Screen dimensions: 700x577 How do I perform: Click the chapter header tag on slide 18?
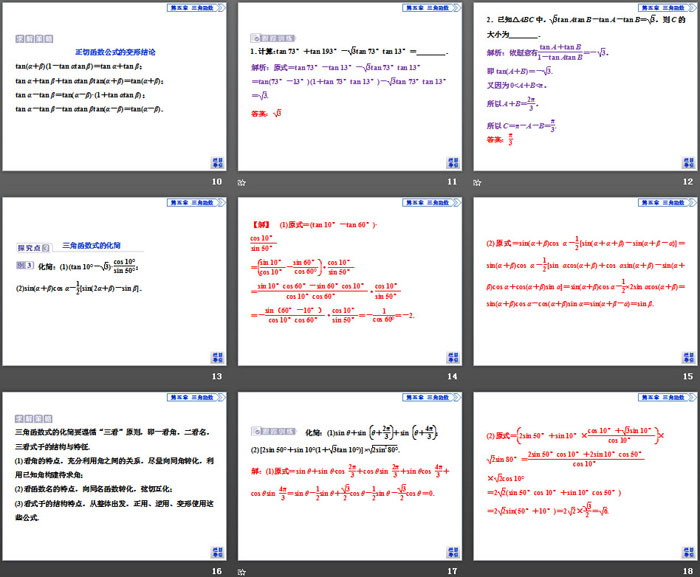tap(667, 397)
